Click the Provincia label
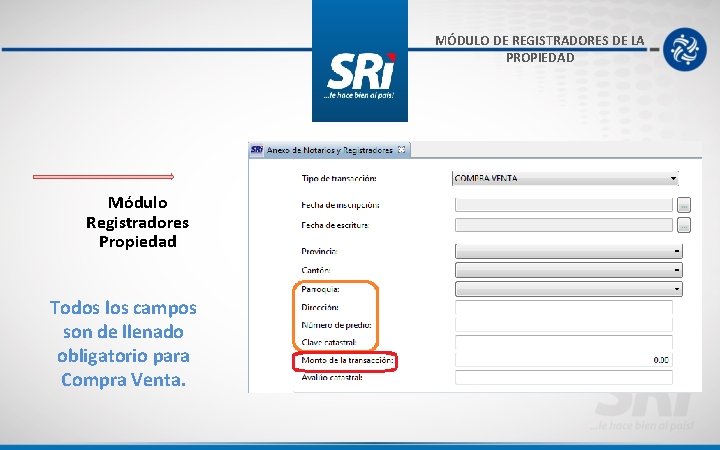 (x=319, y=251)
